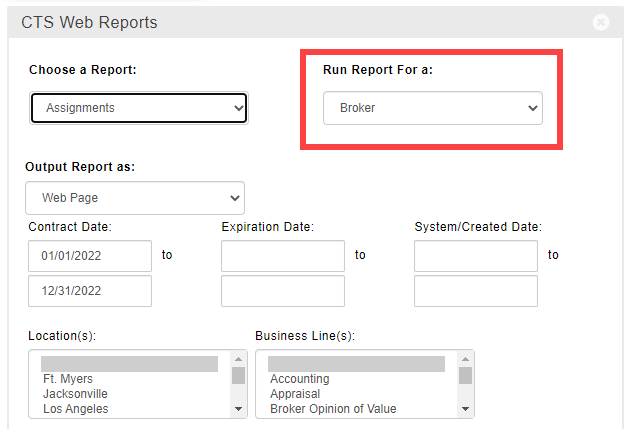Image resolution: width=631 pixels, height=429 pixels.
Task: Click the System/Created Date end field
Action: (476, 291)
